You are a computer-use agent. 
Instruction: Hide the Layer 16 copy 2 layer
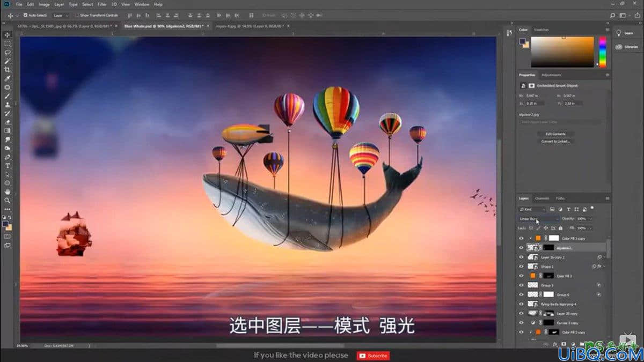[x=521, y=257]
